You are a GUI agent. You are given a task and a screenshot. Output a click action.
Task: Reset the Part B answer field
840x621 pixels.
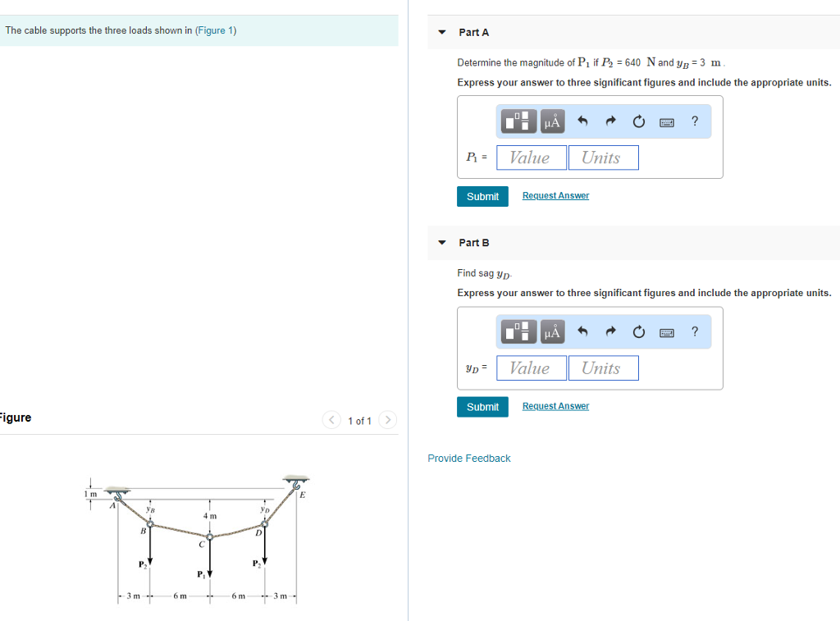(638, 331)
